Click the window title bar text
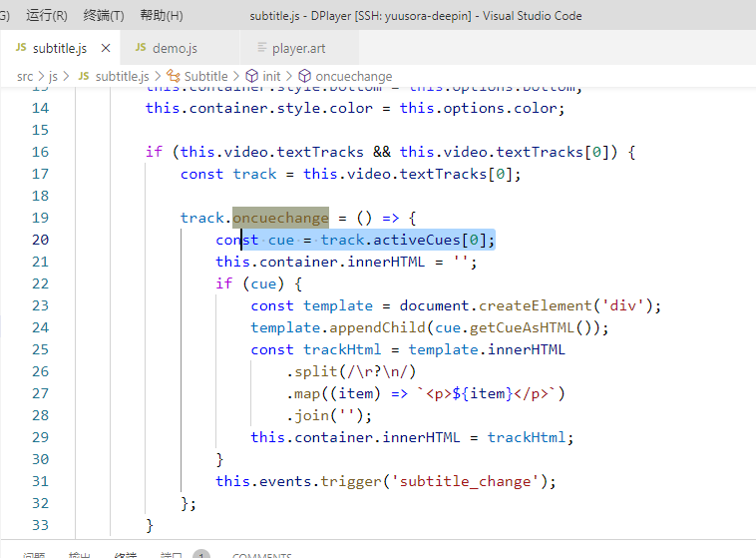Screen dimensions: 756x558 416,16
